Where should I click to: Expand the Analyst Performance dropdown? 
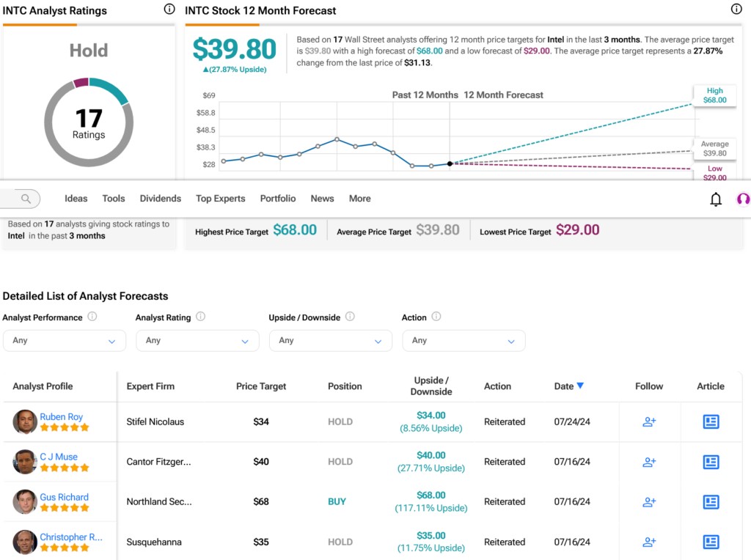65,340
